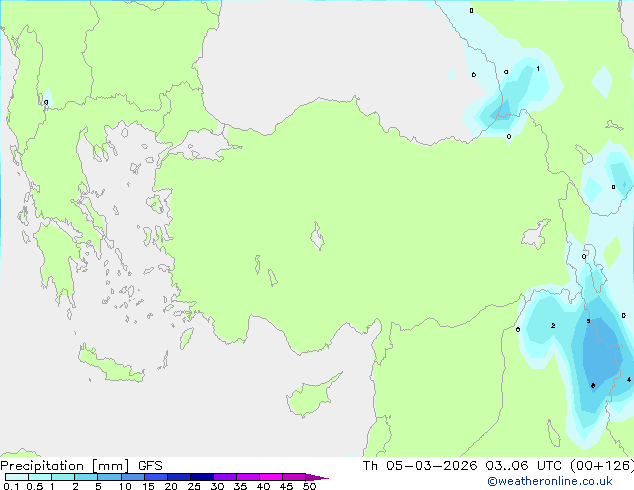Image resolution: width=634 pixels, height=490 pixels.
Task: Click the legend label '25'
Action: tap(194, 486)
